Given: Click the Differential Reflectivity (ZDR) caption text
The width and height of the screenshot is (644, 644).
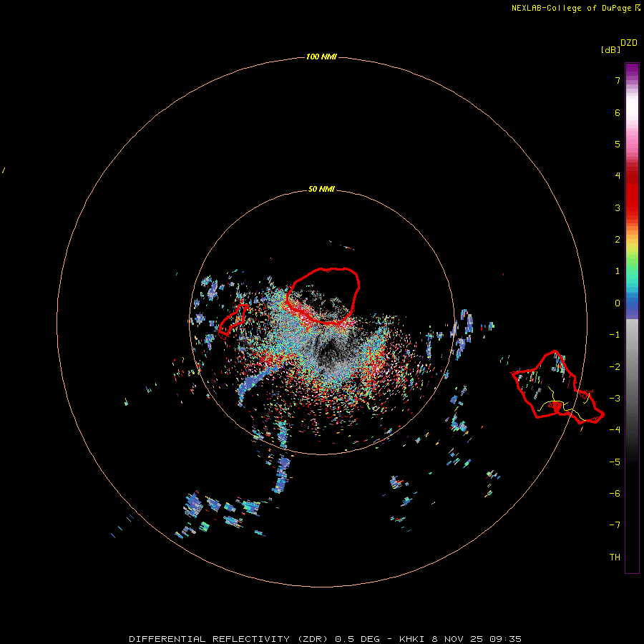Looking at the screenshot, I should (230, 639).
